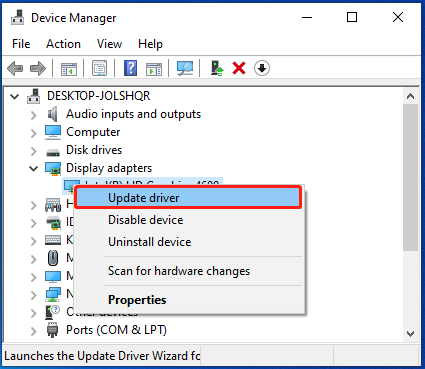425x369 pixels.
Task: Click the Update device driver toolbar icon
Action: 217,68
